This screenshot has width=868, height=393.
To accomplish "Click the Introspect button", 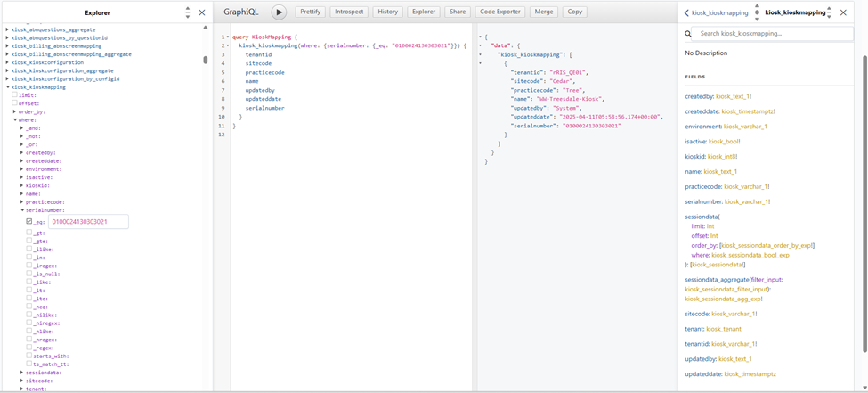I will click(x=349, y=12).
